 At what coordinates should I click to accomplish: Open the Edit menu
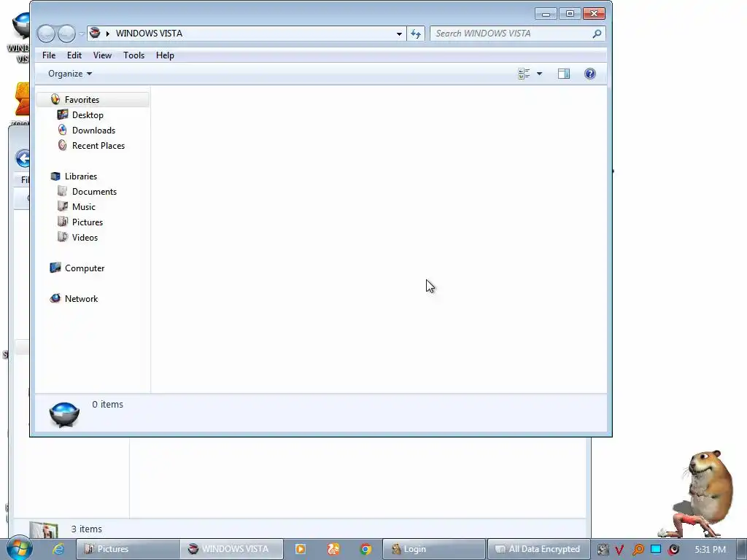tap(74, 55)
